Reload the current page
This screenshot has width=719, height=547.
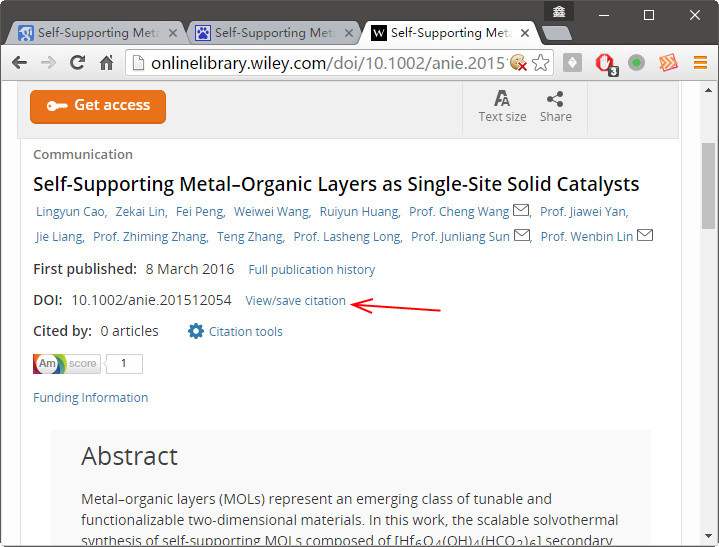coord(77,62)
